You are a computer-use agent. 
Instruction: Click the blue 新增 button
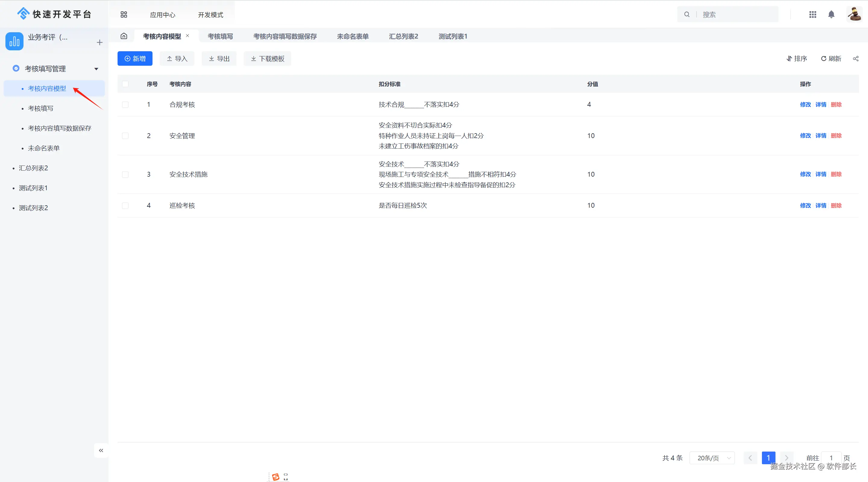135,59
